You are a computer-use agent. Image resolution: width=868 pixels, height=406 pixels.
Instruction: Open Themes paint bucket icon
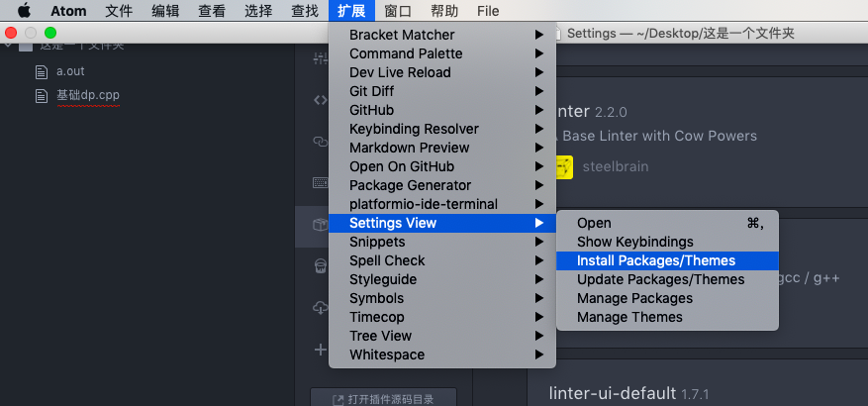(x=321, y=266)
